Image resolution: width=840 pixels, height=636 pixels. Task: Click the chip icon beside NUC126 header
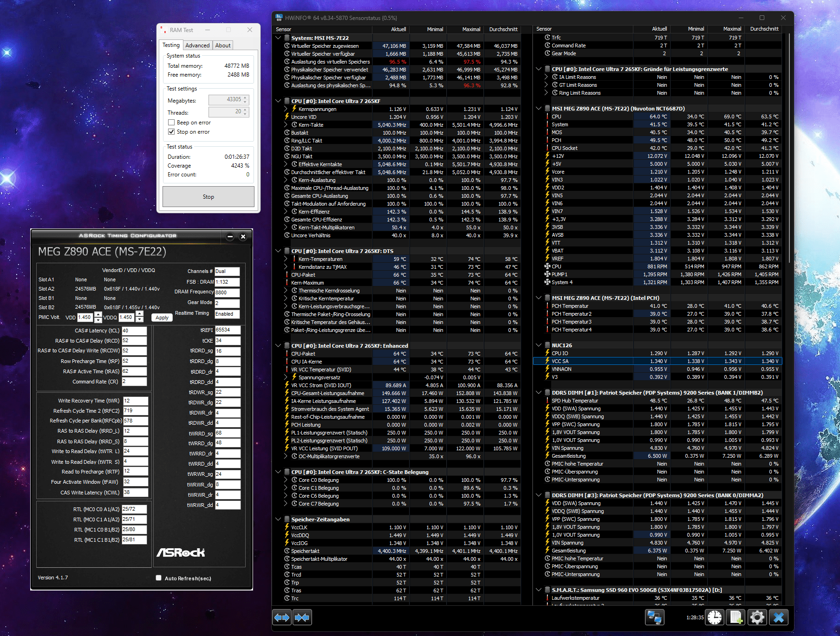[547, 345]
